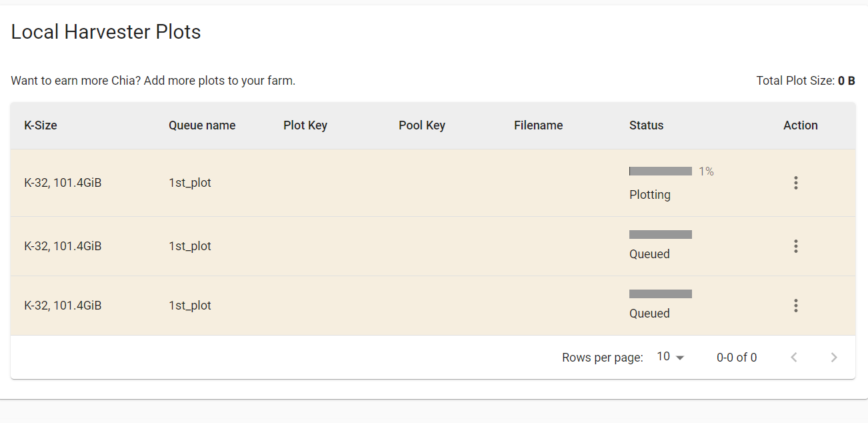
Task: Click the Total Plot Size text
Action: (805, 81)
